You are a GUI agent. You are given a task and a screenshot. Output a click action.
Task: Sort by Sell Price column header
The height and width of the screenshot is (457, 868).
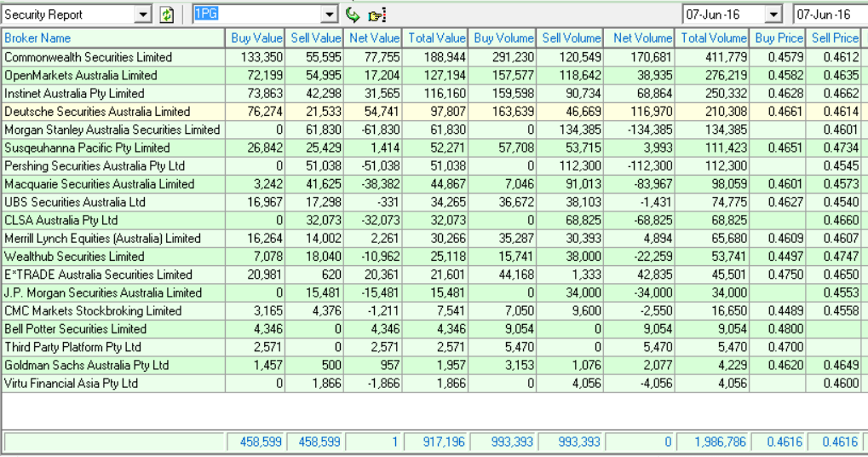coord(834,38)
